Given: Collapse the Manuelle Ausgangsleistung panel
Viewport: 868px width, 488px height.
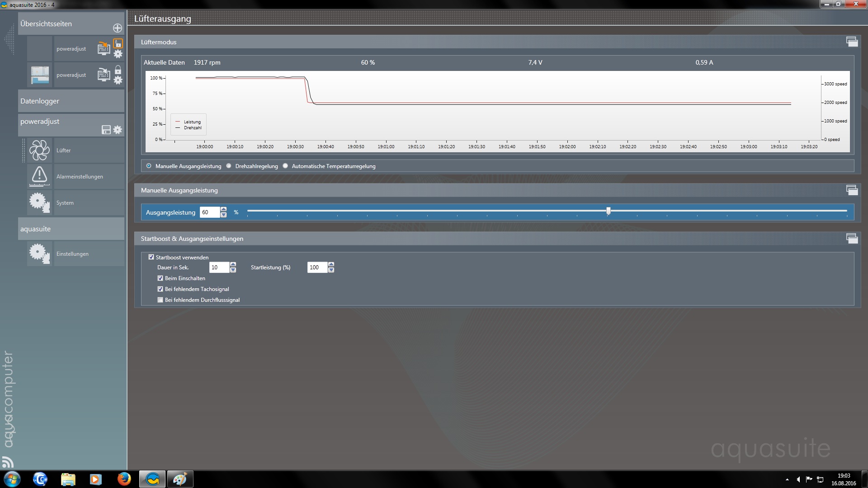Looking at the screenshot, I should click(x=852, y=190).
